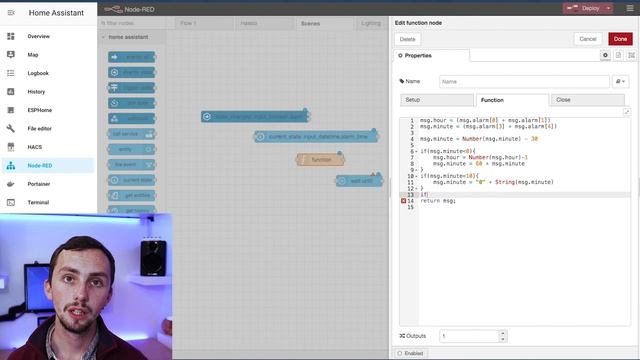Screen dimensions: 640x360
Task: Select the function node on canvas
Action: 321,160
